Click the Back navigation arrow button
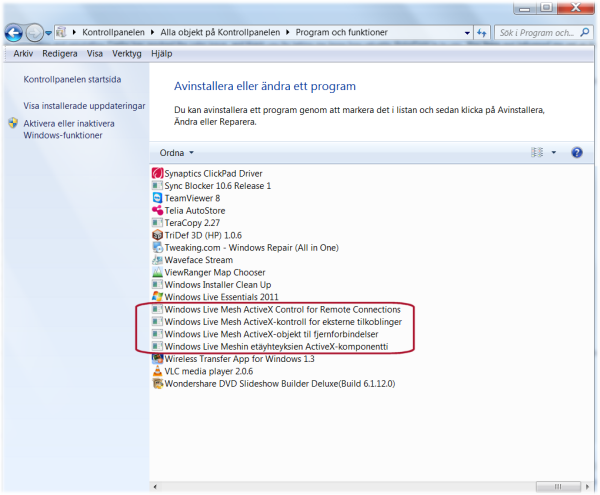 14,33
